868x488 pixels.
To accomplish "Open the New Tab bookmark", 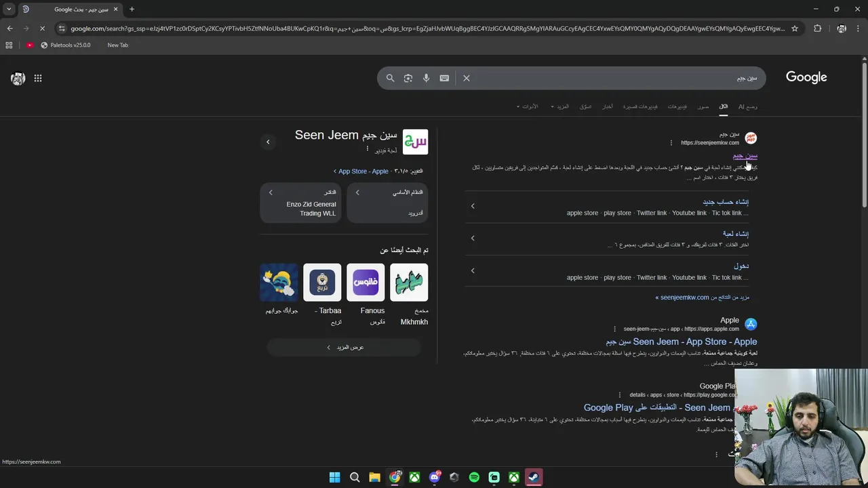I will pos(117,45).
